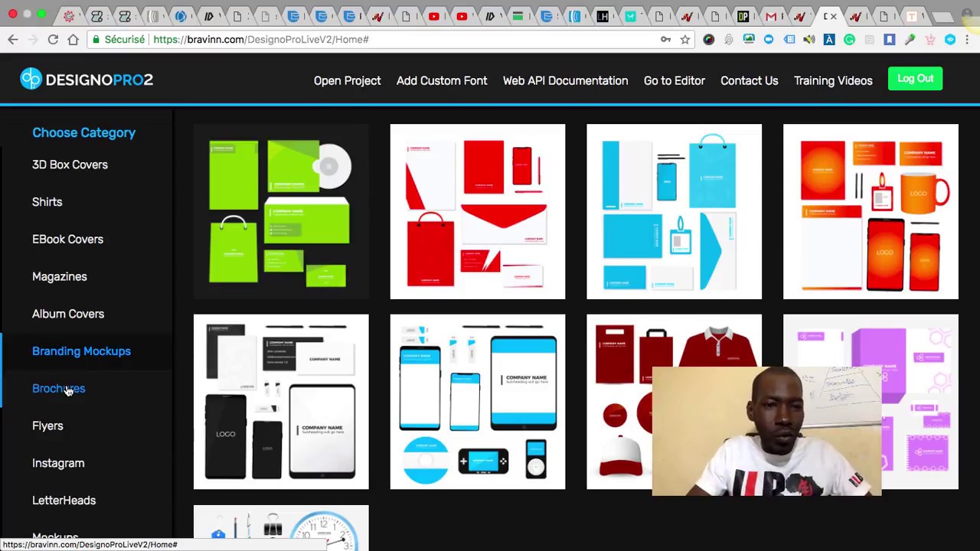Open the Magazines category
The image size is (980, 551).
coord(59,277)
